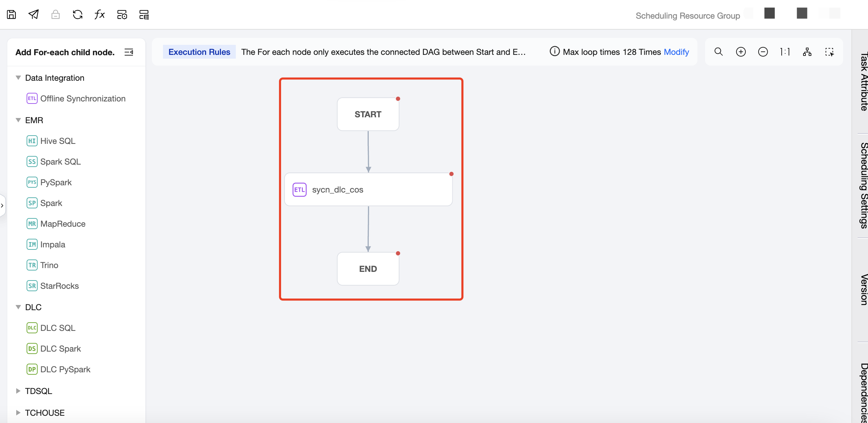The width and height of the screenshot is (868, 423).
Task: Open the fx parameter settings icon
Action: click(x=100, y=14)
